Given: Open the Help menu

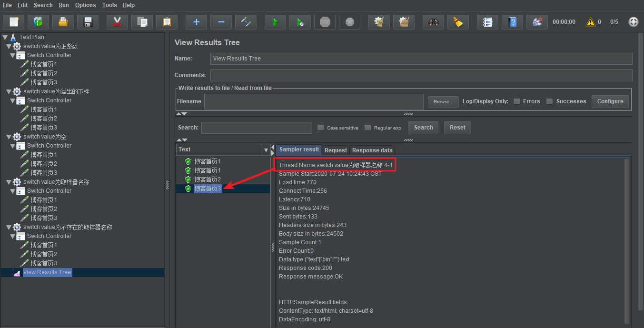Looking at the screenshot, I should (x=129, y=5).
